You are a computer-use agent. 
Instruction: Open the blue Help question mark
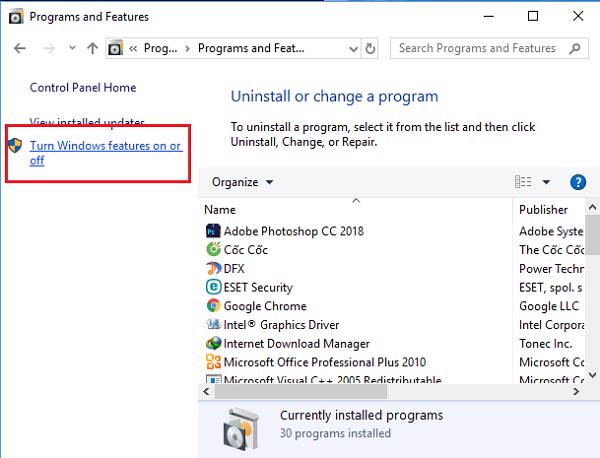coord(577,182)
